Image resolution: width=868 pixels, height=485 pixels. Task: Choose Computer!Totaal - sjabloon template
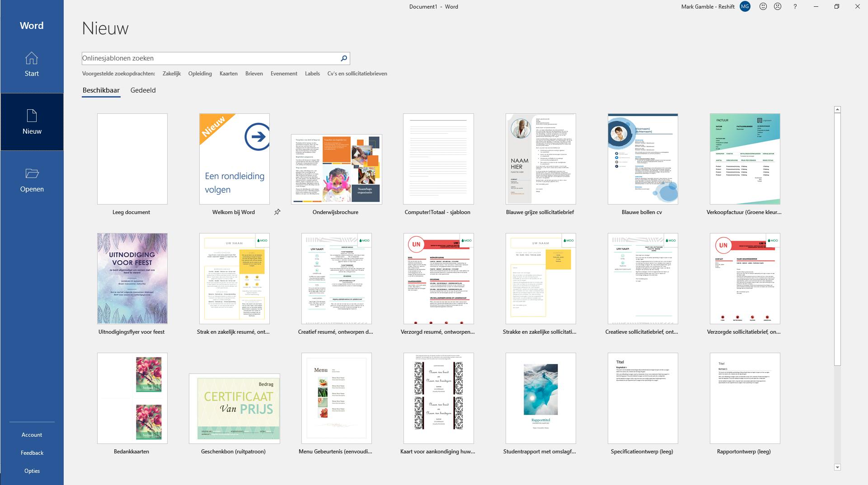pos(438,159)
